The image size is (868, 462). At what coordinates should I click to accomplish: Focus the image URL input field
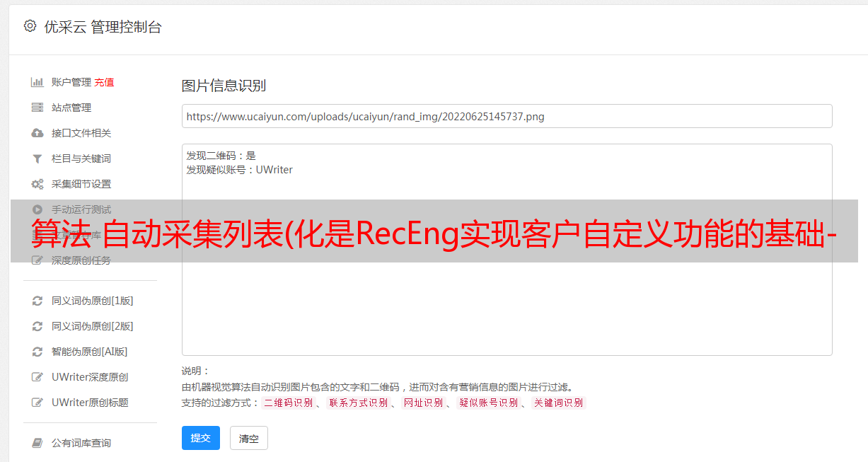click(507, 116)
